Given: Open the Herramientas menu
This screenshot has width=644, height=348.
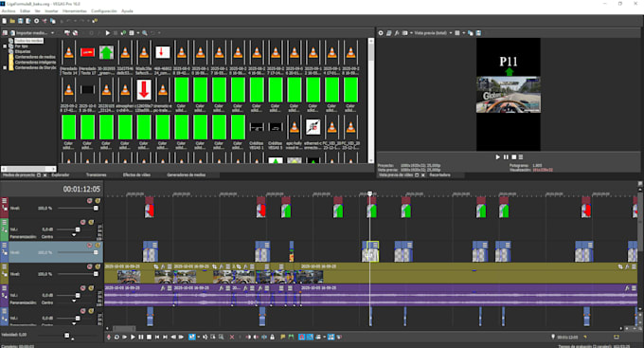Looking at the screenshot, I should [74, 11].
